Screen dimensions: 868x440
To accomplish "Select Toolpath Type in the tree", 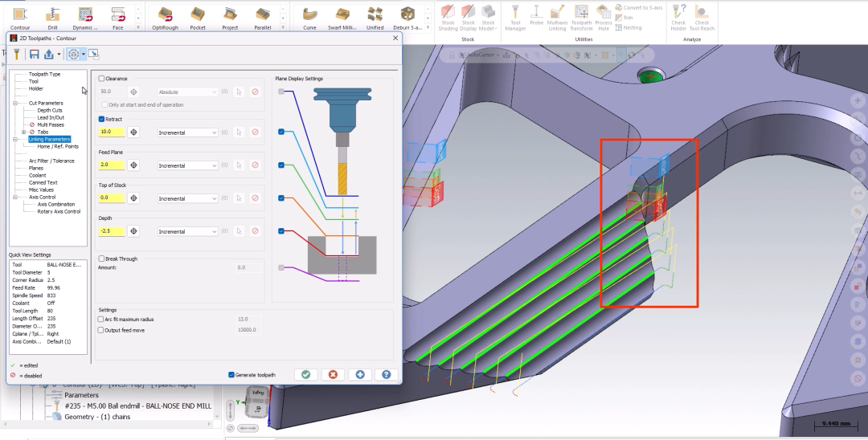I will click(x=45, y=74).
